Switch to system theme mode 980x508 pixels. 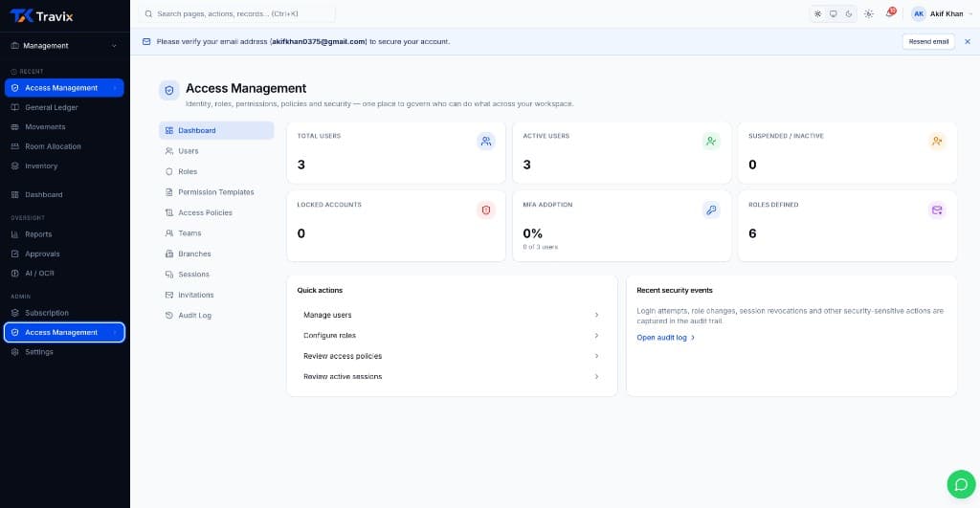pyautogui.click(x=834, y=13)
